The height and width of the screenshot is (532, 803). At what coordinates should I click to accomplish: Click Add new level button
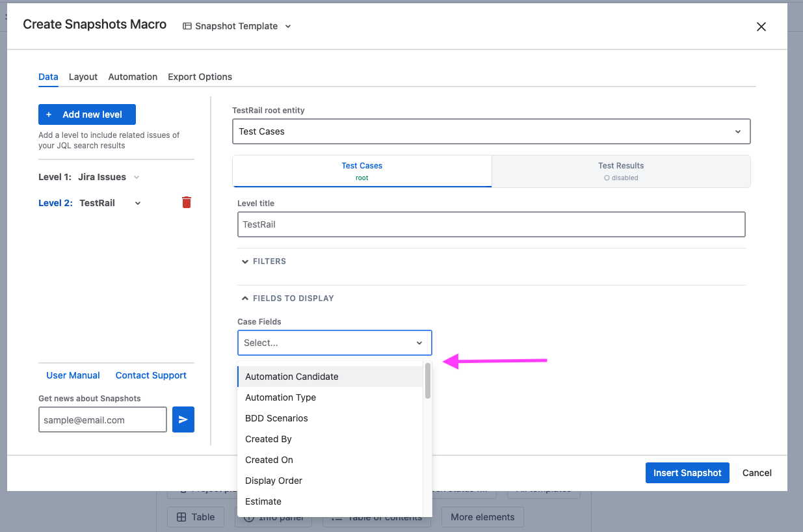point(87,114)
